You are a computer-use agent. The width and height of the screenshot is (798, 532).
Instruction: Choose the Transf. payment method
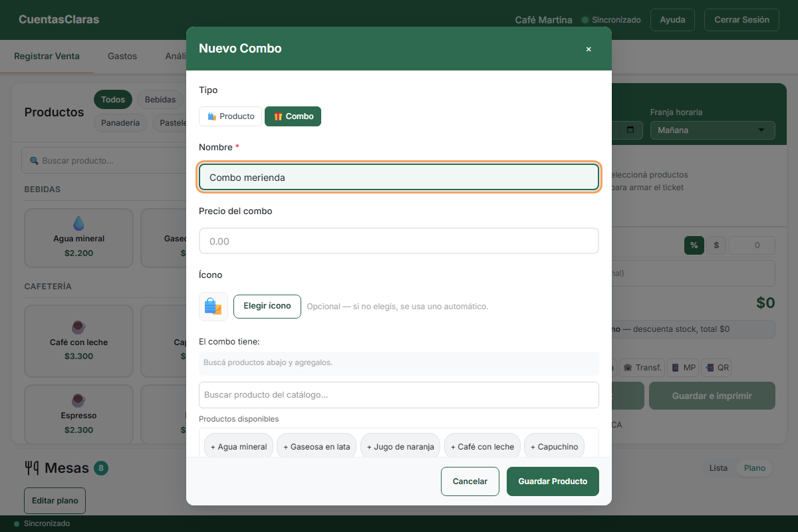[x=642, y=368]
